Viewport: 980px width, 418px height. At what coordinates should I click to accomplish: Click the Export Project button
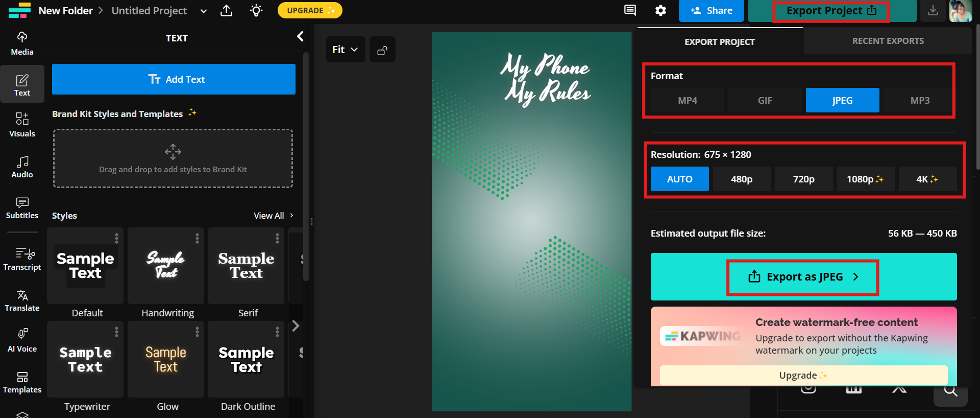[832, 11]
